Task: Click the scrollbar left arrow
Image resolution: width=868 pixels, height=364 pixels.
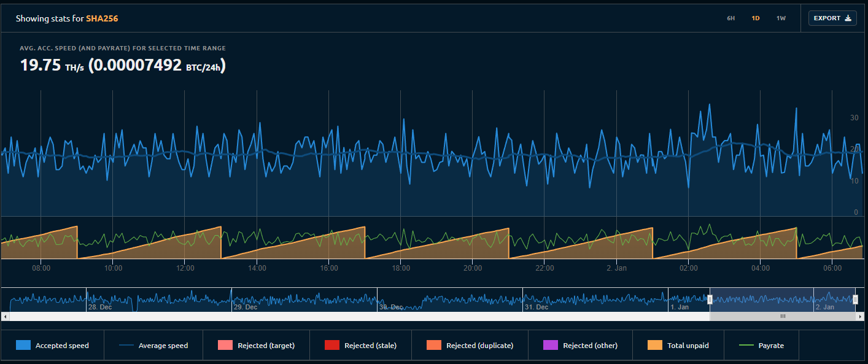Action: [5, 317]
